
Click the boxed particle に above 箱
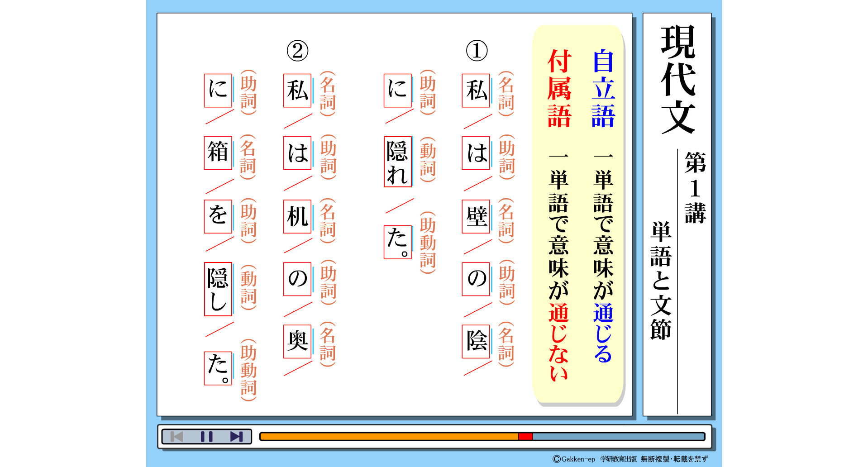click(x=218, y=91)
